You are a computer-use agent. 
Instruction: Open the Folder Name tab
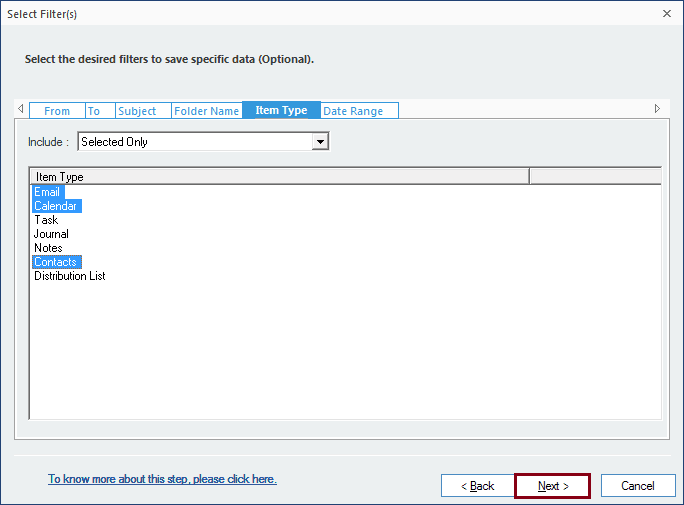[207, 111]
